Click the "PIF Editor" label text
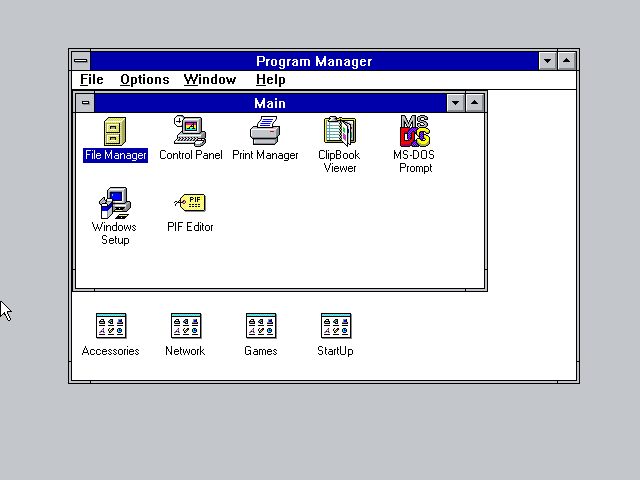 click(x=190, y=227)
